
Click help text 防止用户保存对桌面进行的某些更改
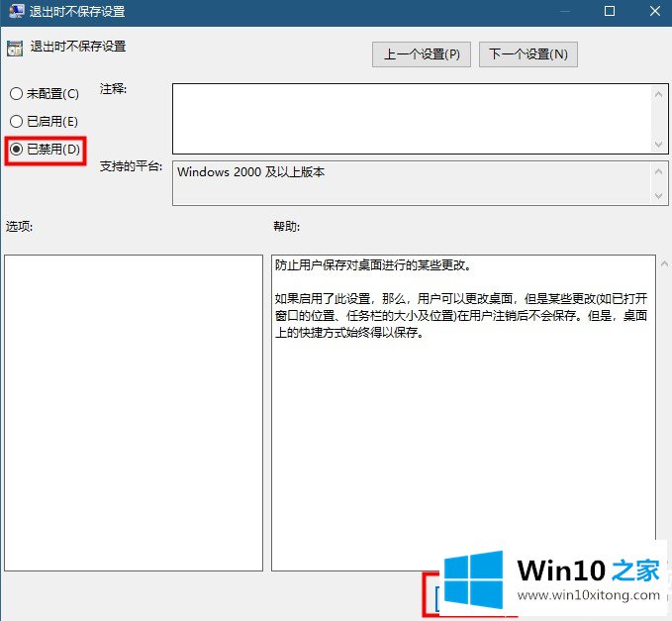373,265
